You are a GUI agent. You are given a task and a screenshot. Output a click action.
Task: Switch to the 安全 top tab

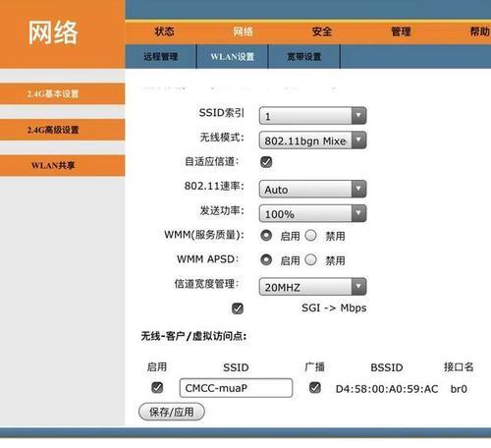tap(322, 31)
